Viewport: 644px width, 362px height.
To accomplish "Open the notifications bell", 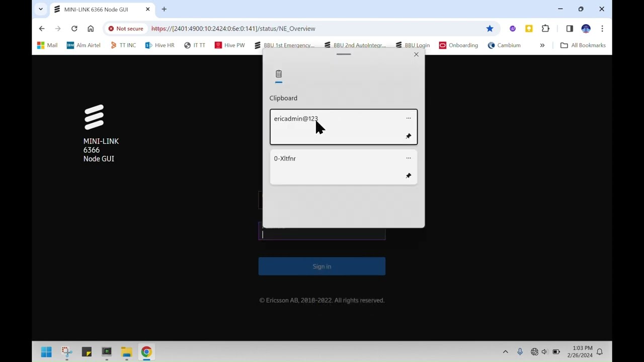I will point(600,352).
